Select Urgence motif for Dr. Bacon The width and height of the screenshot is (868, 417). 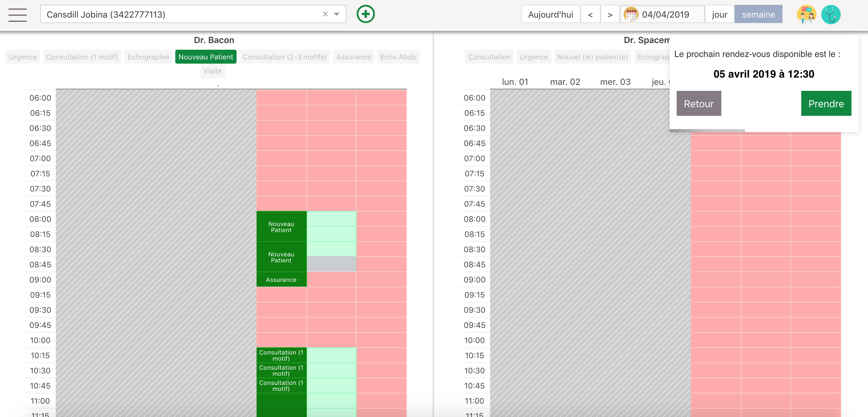(x=23, y=57)
